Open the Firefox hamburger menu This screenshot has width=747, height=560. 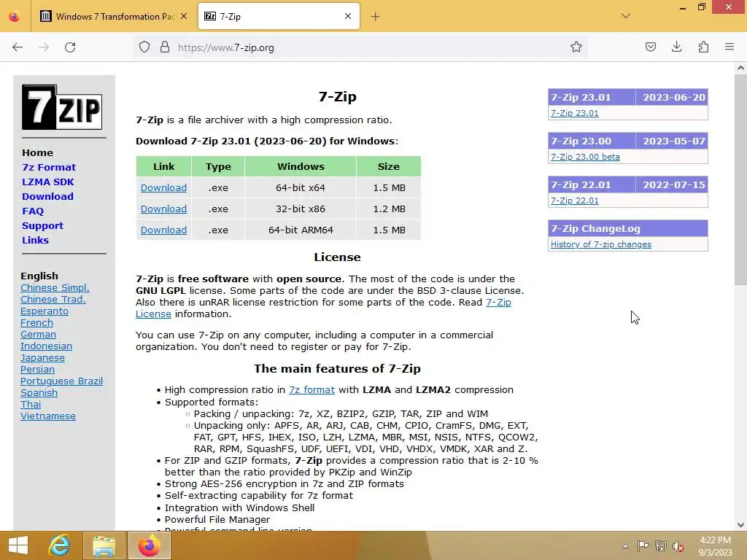pos(729,47)
